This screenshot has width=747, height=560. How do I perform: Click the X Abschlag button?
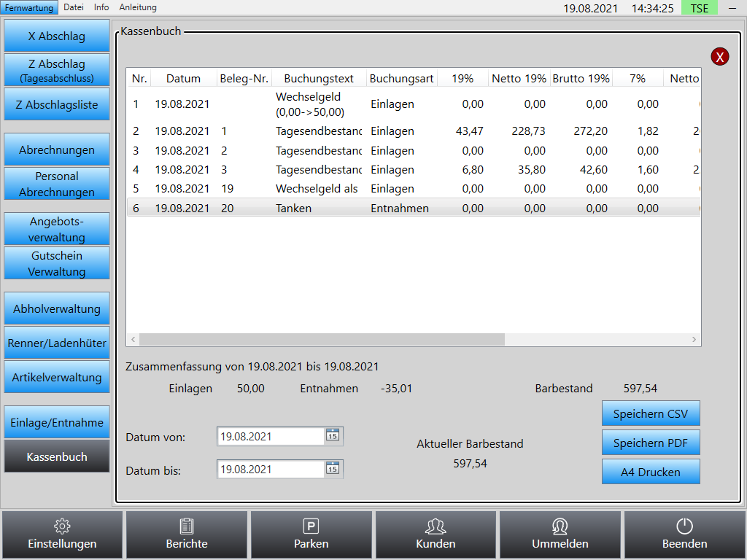57,36
